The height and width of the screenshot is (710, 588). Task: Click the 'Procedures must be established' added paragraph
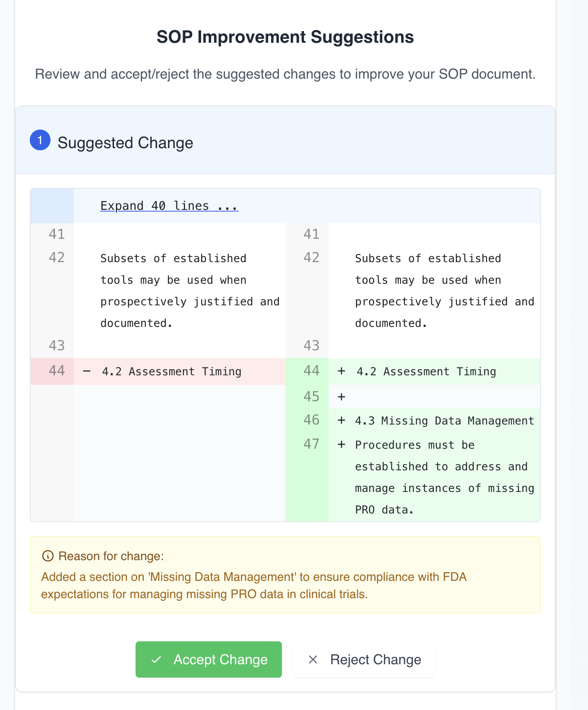point(445,477)
